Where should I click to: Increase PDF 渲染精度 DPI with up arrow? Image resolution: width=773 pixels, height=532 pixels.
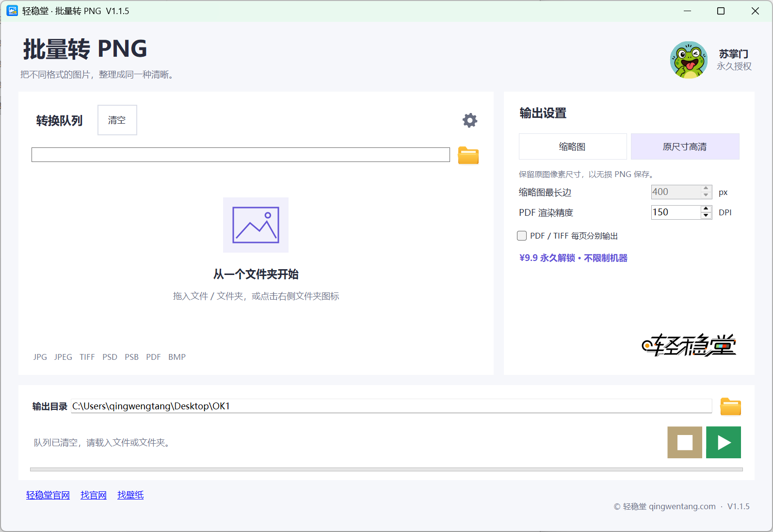[706, 209]
